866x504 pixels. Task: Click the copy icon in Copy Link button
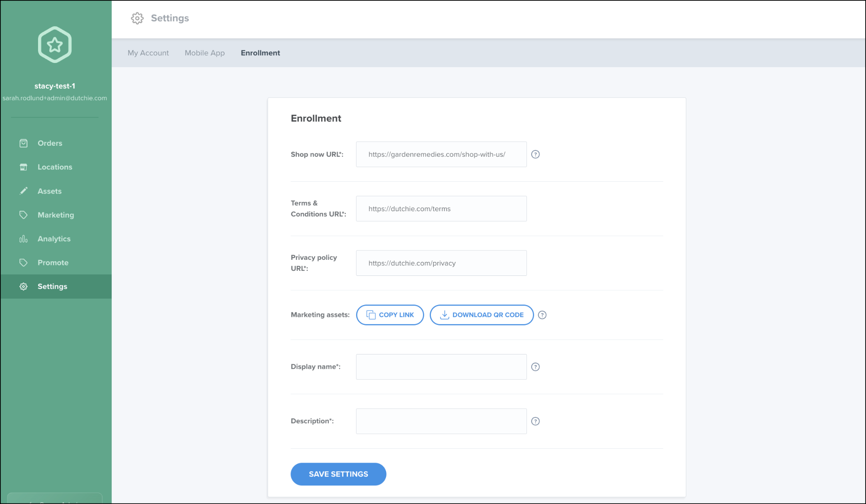(x=371, y=315)
